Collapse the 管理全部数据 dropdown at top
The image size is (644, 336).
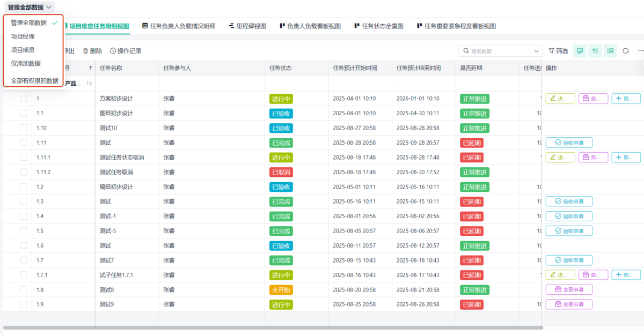pos(30,7)
